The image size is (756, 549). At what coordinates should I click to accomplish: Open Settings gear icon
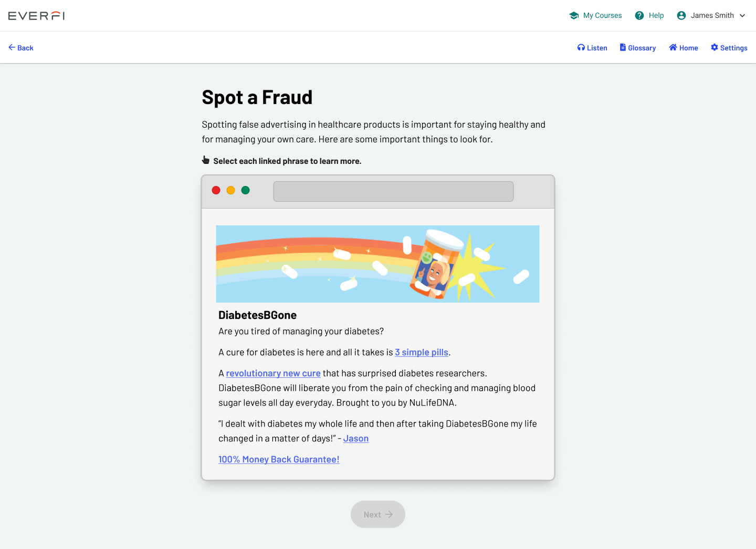coord(715,47)
